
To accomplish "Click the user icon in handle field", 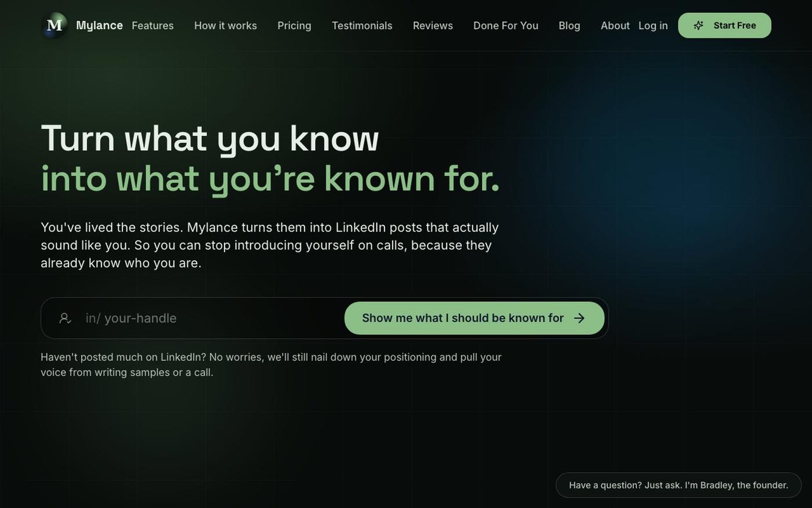I will pyautogui.click(x=65, y=318).
